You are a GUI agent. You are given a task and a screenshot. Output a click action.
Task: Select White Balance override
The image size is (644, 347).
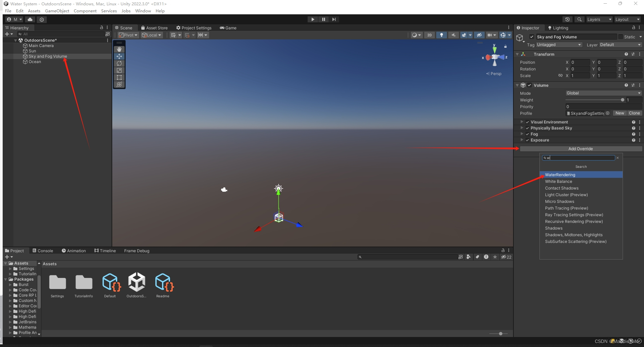[x=581, y=182]
